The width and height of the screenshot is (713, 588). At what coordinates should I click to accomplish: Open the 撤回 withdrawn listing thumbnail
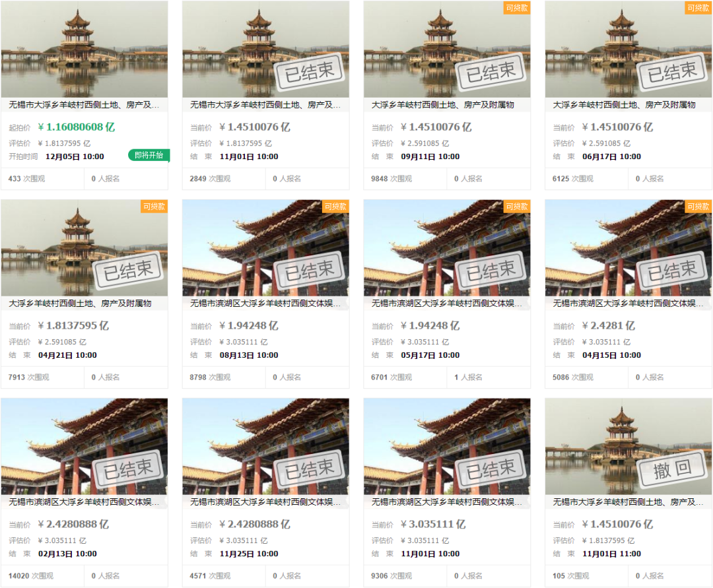tap(628, 446)
